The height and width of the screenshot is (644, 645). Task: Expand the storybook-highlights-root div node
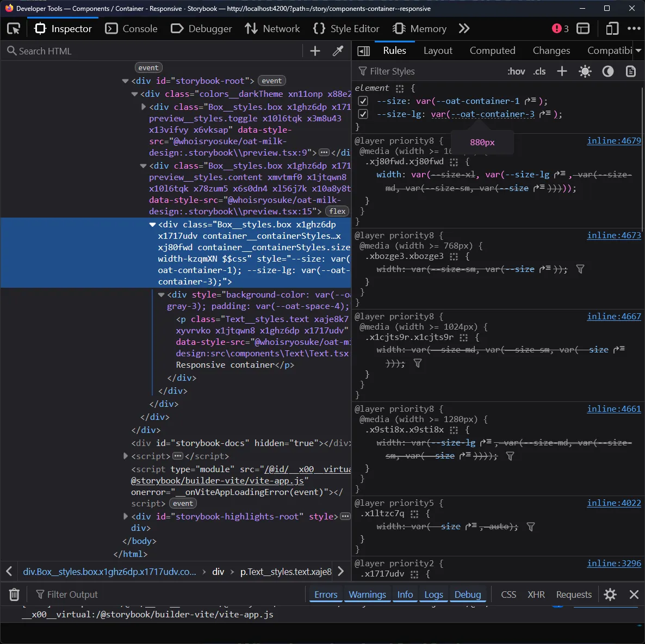(126, 516)
